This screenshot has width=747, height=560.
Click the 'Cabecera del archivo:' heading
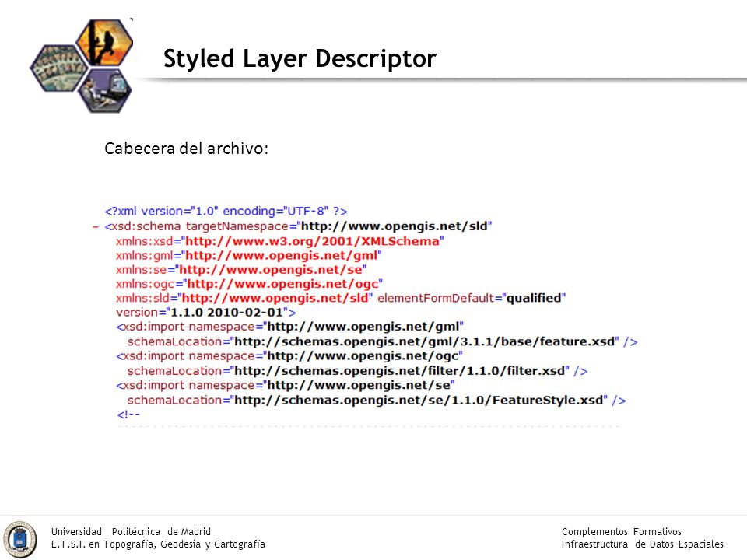pos(186,149)
